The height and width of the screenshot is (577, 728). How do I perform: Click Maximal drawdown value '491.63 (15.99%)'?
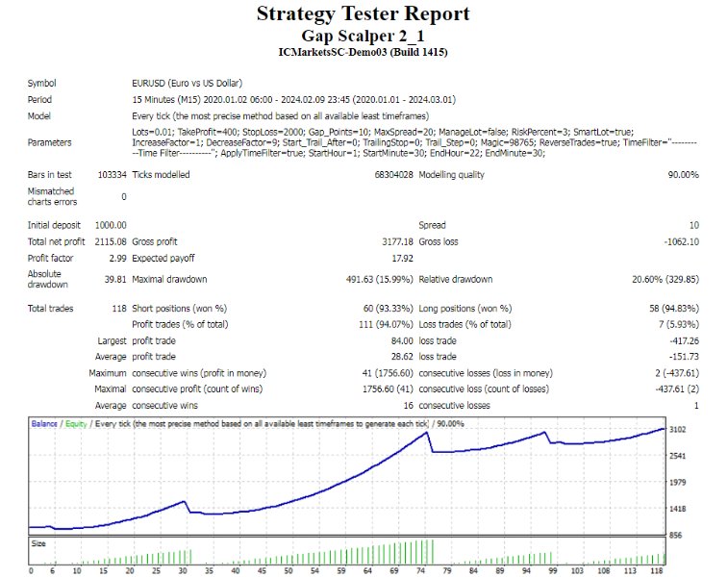[x=379, y=280]
